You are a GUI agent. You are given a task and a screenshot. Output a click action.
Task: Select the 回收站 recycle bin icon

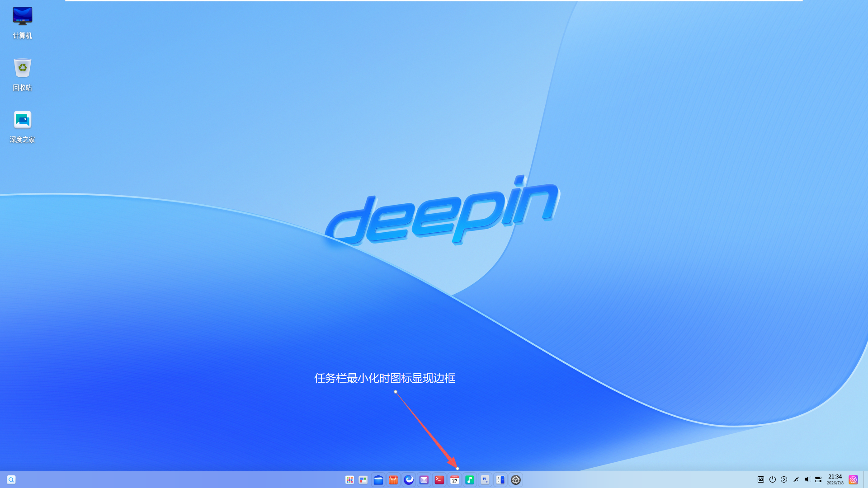pos(22,75)
